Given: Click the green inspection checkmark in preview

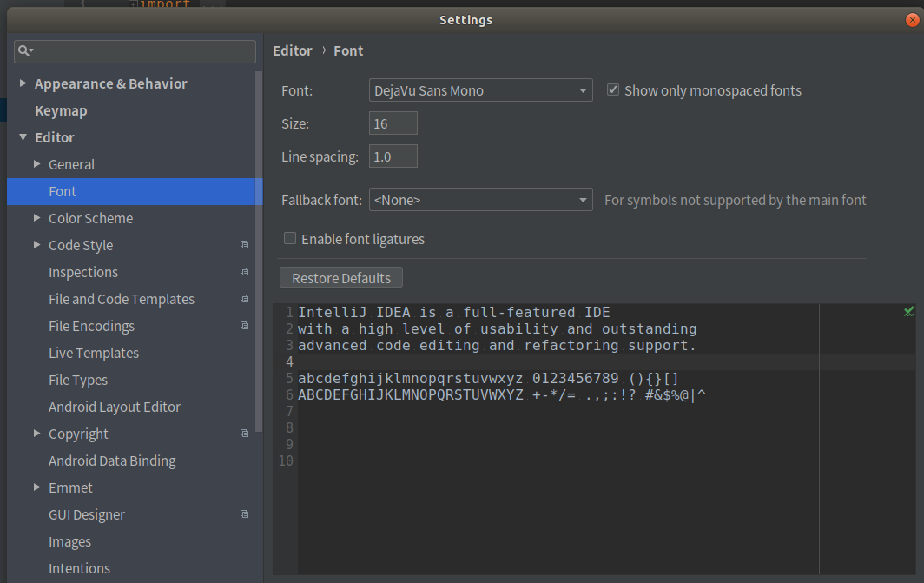Looking at the screenshot, I should point(908,311).
